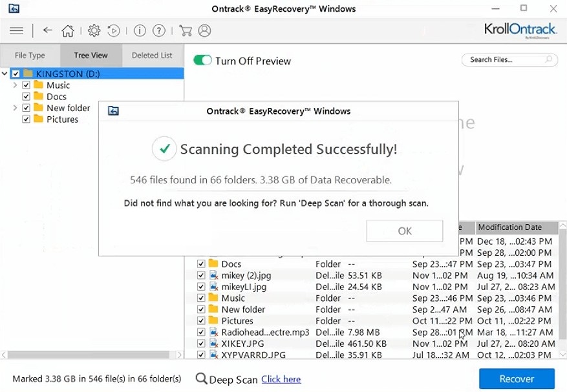The width and height of the screenshot is (567, 392).
Task: Click the Deep Scan 'Click here' link
Action: (x=281, y=379)
